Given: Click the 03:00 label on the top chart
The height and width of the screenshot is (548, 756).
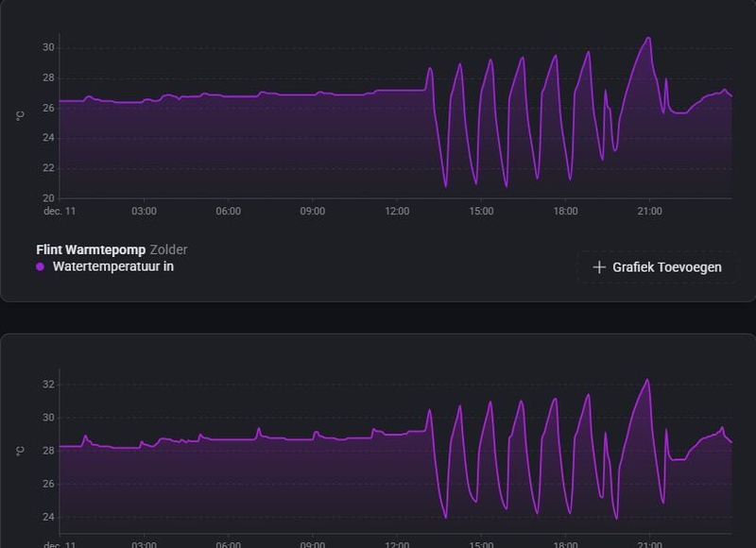Looking at the screenshot, I should coord(144,211).
